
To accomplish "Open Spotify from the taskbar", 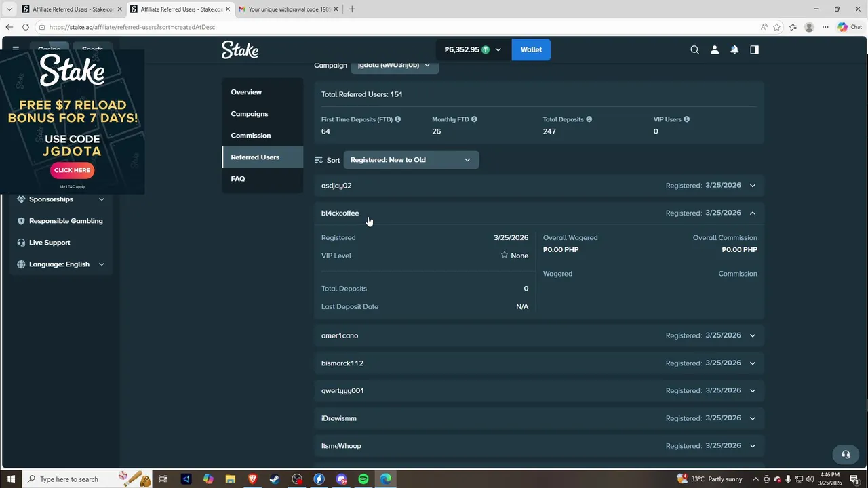I will (363, 479).
